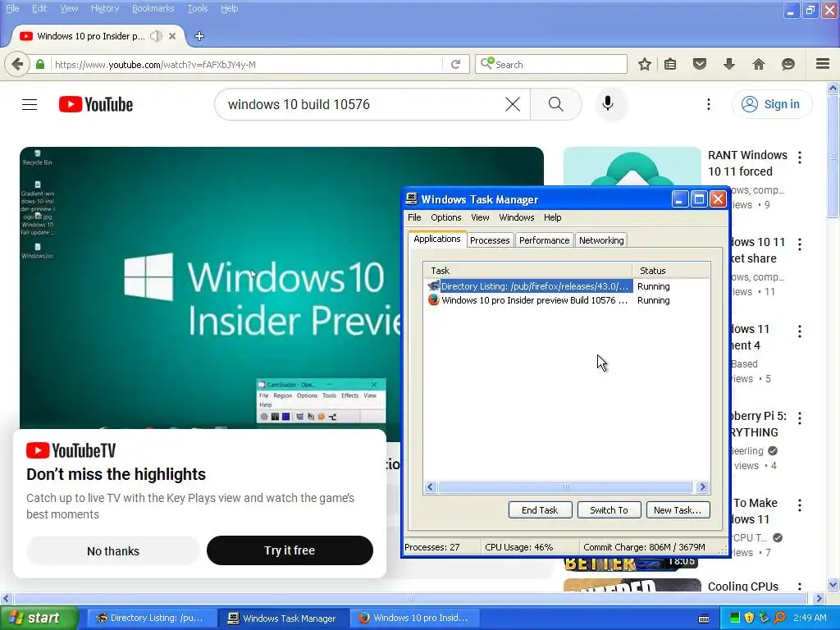
Task: Sort by Status column header
Action: tap(672, 271)
